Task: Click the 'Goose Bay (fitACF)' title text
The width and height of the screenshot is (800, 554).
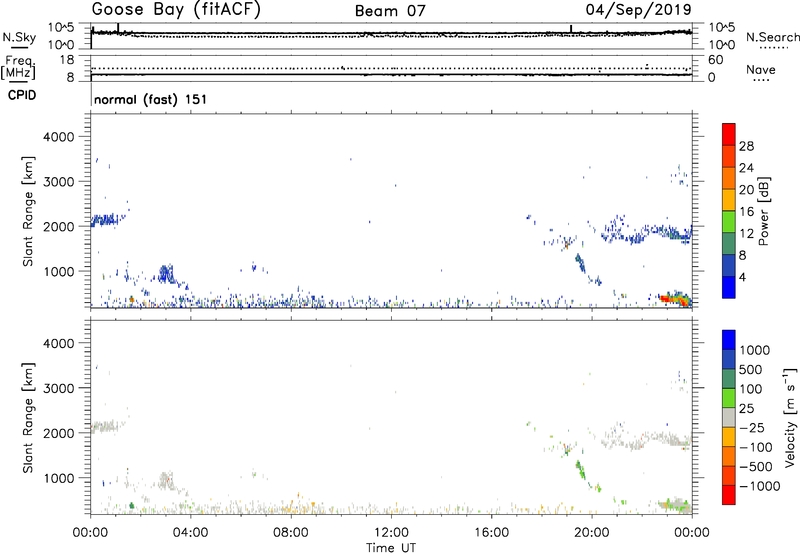Action: coord(176,9)
